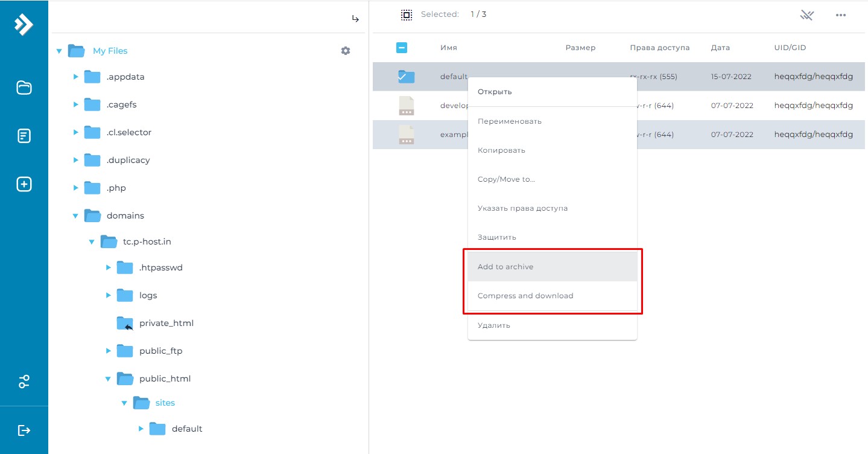The width and height of the screenshot is (868, 454).
Task: Click the tc.p-host.in folder icon
Action: [x=109, y=241]
